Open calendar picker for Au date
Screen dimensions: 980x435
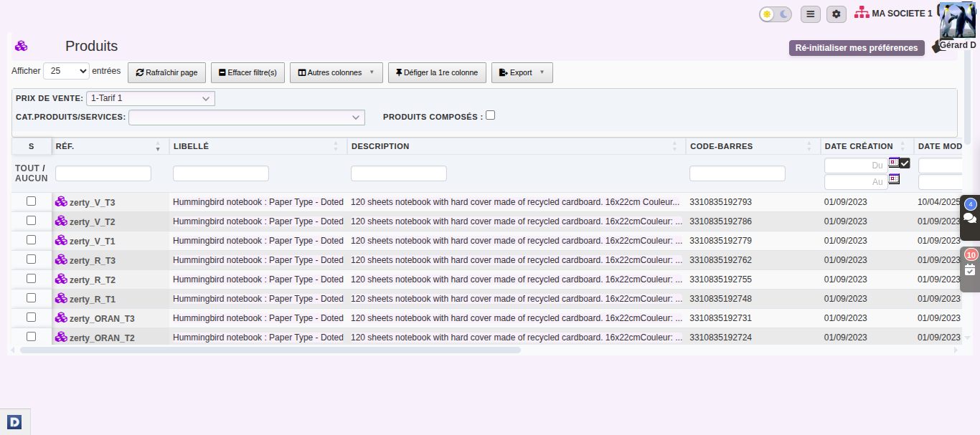tap(894, 178)
